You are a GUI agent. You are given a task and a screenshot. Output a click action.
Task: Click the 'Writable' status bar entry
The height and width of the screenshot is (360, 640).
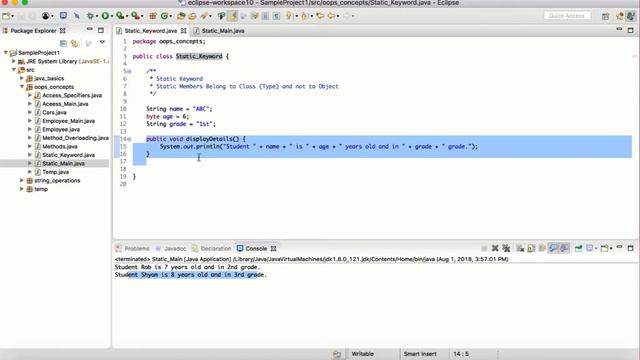[x=362, y=354]
